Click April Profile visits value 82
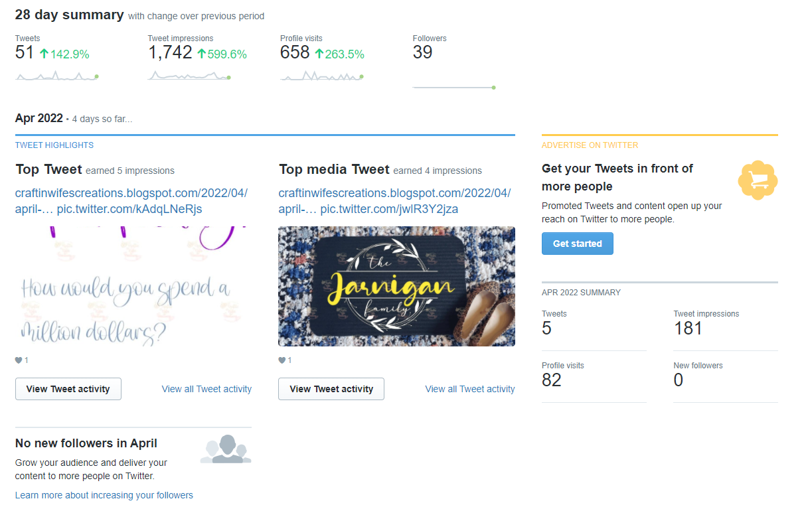This screenshot has height=511, width=812. tap(552, 380)
